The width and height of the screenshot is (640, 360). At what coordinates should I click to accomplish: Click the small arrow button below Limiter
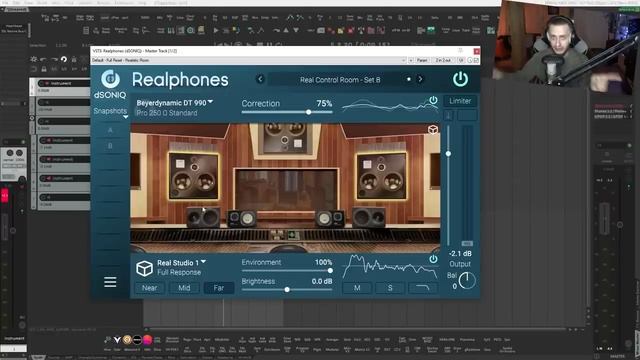coord(449,116)
